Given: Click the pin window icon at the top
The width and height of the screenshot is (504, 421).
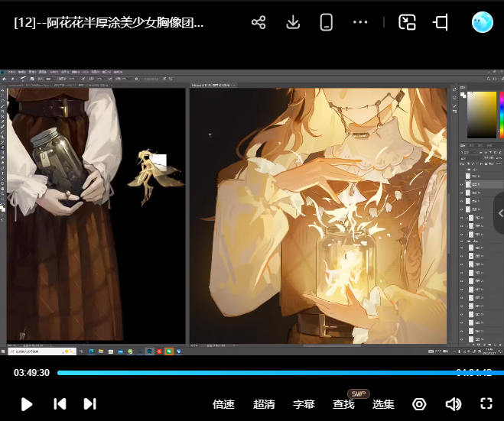Looking at the screenshot, I should coord(441,22).
